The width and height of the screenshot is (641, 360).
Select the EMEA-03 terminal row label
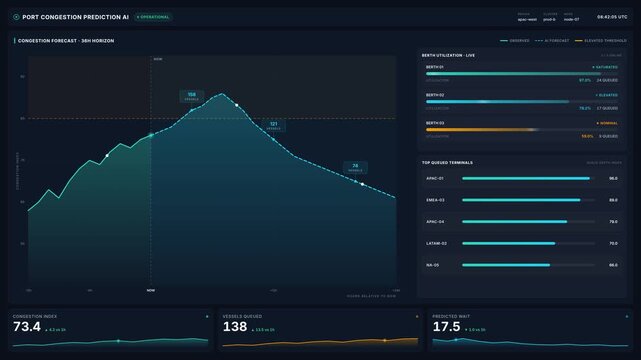click(435, 200)
